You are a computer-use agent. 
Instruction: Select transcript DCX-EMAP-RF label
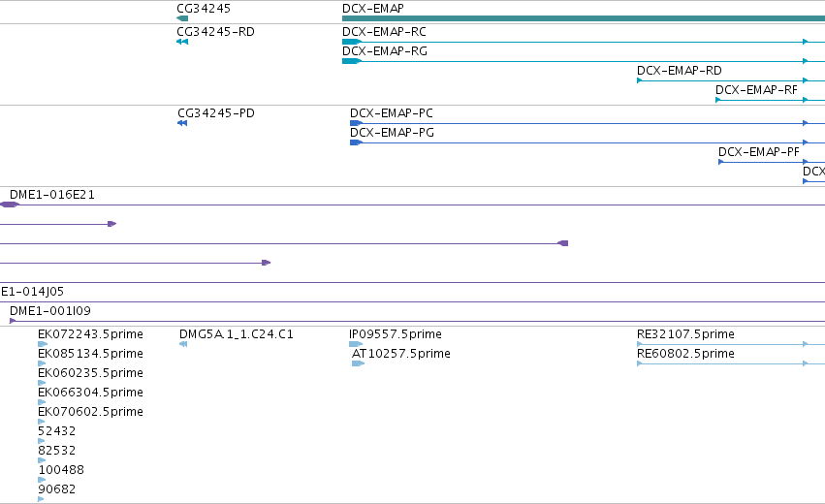click(x=756, y=90)
